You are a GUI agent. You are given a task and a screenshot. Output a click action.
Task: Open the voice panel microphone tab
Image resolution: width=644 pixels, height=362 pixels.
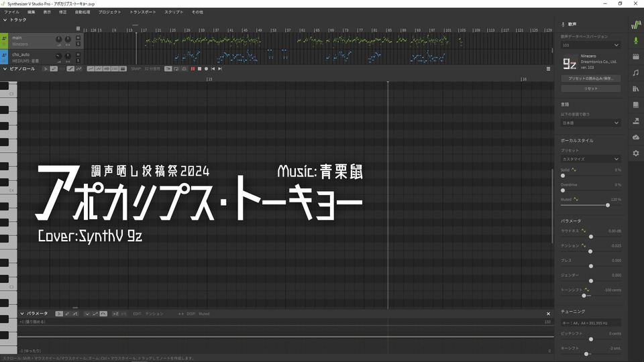636,41
